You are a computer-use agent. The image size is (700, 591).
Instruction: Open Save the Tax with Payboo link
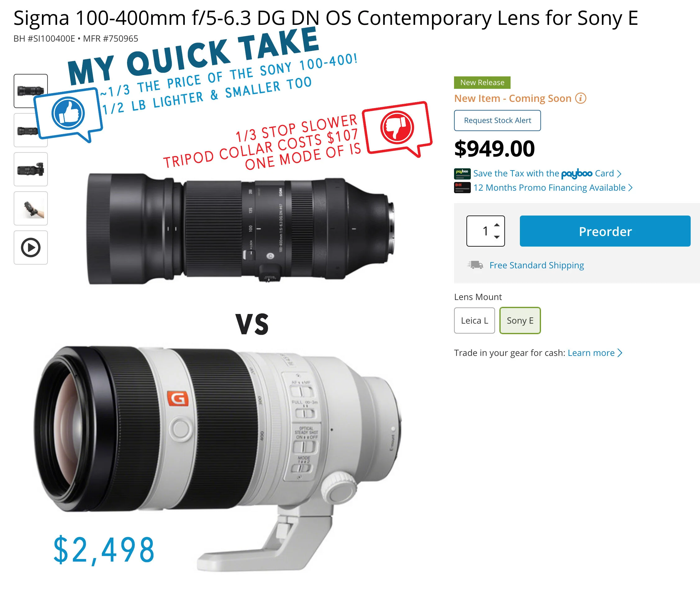pyautogui.click(x=547, y=174)
